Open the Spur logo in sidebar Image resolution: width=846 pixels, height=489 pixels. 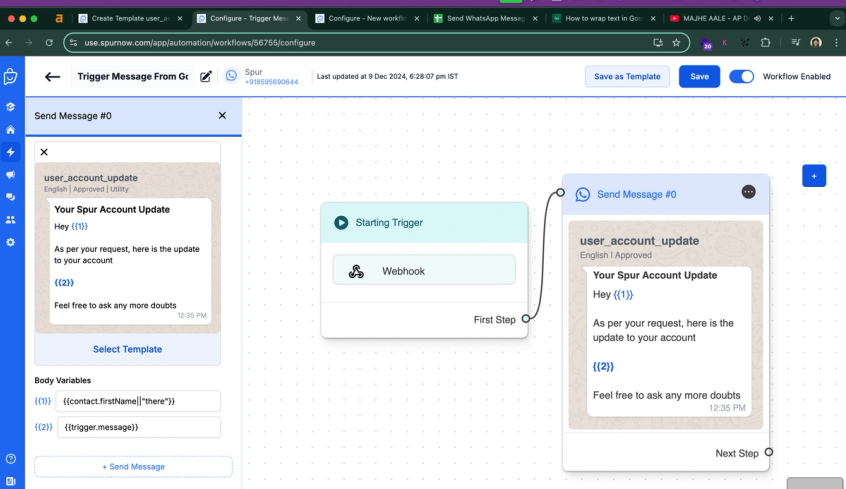pos(11,77)
